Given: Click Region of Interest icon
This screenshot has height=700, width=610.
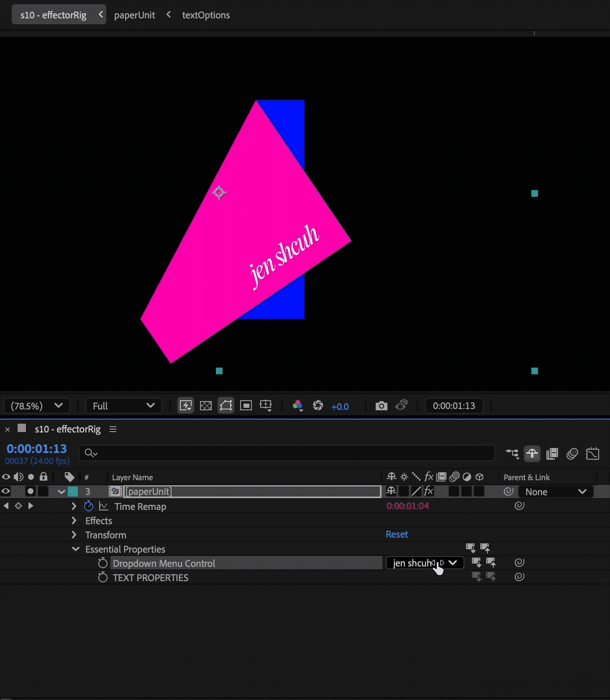Looking at the screenshot, I should click(246, 405).
